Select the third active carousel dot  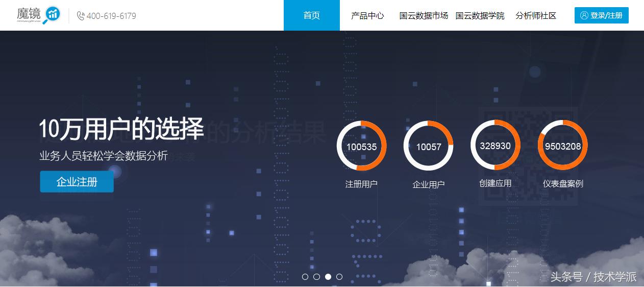(x=328, y=277)
